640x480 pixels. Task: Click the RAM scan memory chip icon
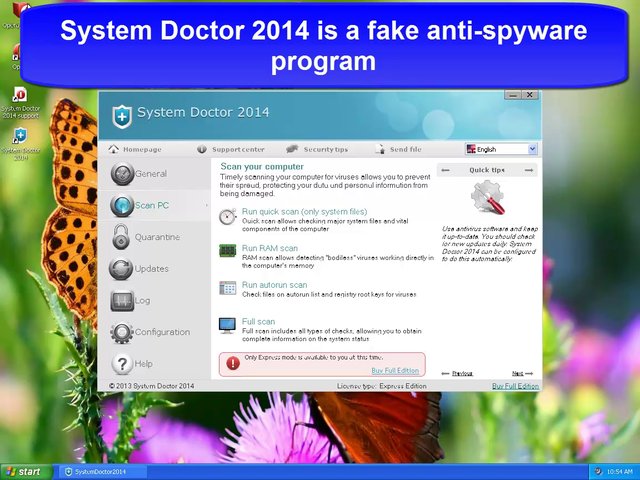[x=227, y=250]
